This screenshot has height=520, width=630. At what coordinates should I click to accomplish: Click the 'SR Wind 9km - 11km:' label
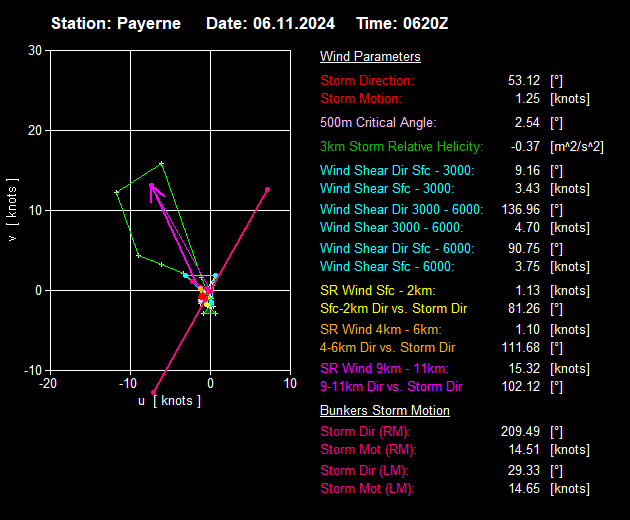click(x=384, y=369)
